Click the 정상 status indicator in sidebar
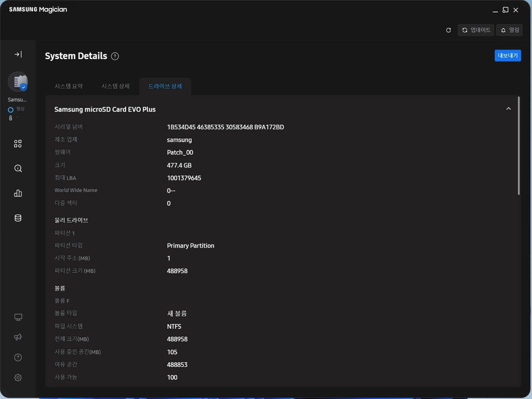The width and height of the screenshot is (532, 399). click(16, 109)
